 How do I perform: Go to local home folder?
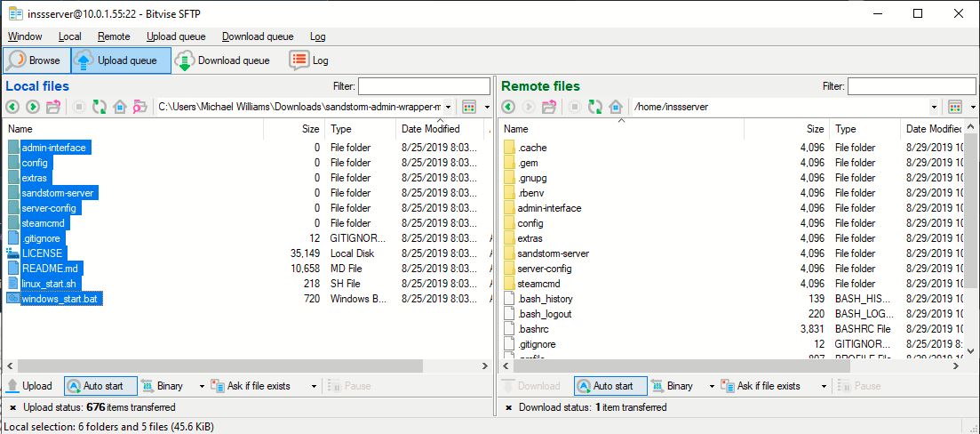(120, 107)
